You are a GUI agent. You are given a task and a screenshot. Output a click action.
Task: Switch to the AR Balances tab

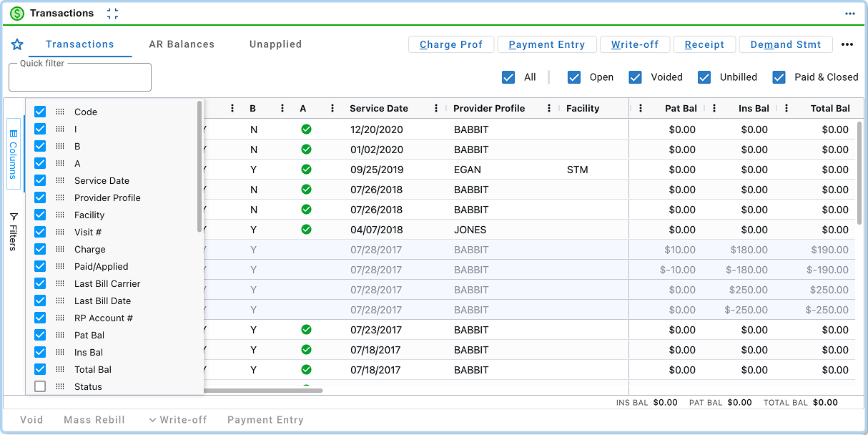(x=182, y=44)
